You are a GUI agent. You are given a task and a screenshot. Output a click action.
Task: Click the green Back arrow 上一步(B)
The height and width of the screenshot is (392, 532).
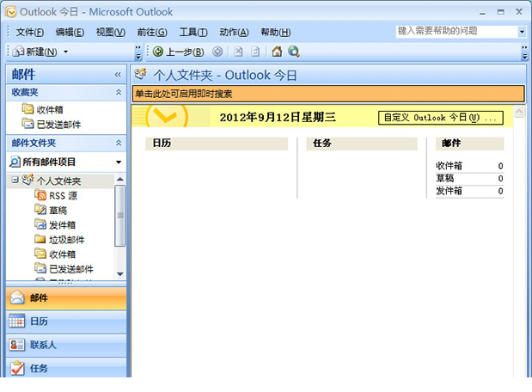[158, 52]
